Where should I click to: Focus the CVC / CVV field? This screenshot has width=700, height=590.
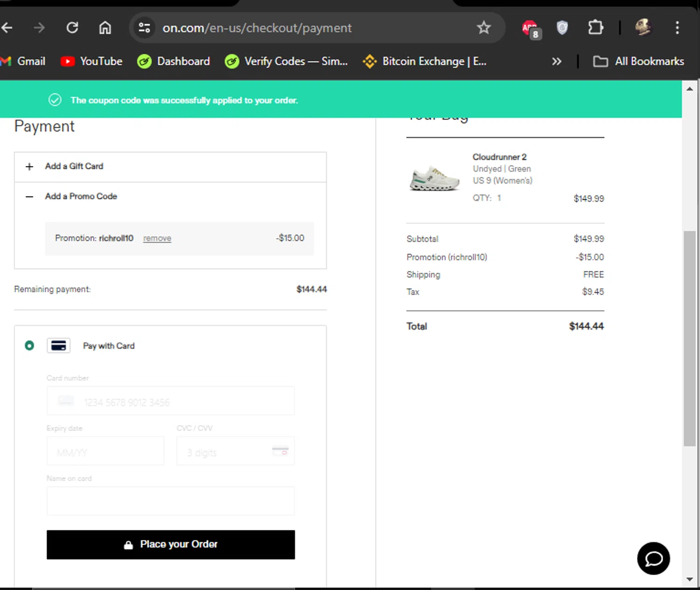(x=236, y=451)
